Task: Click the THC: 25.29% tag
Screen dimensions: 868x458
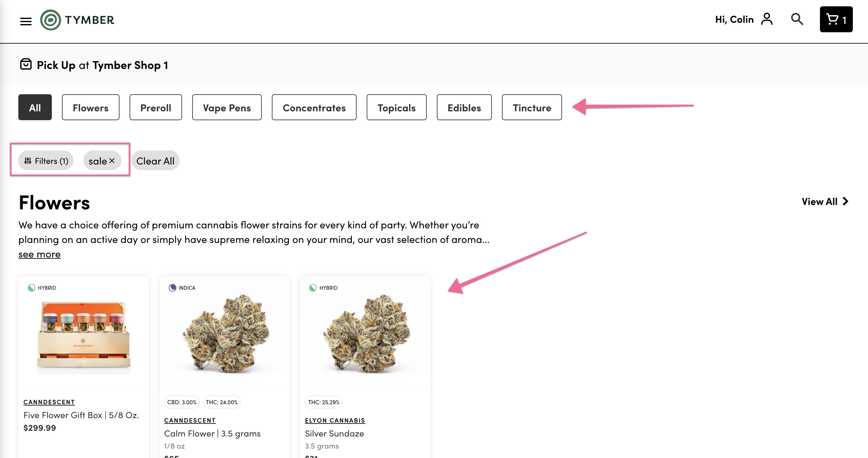Action: coord(323,402)
